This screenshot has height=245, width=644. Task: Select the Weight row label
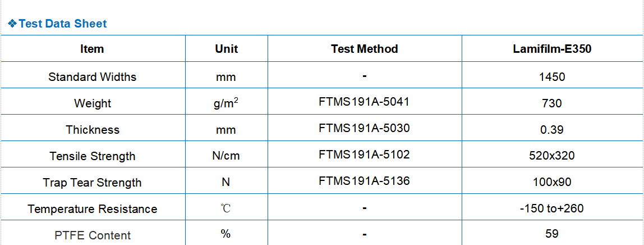(92, 103)
